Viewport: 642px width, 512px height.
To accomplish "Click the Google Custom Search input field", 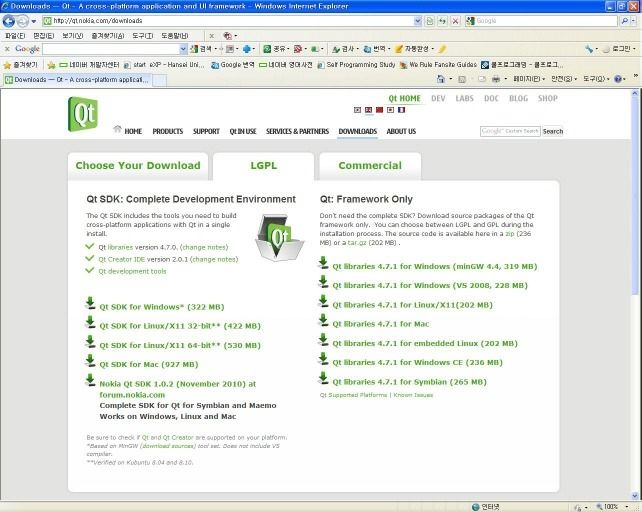I will click(510, 131).
